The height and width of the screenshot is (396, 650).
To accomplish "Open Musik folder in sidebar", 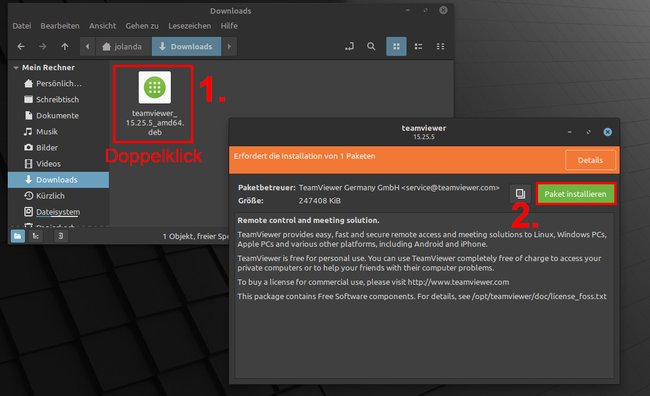I will point(58,131).
